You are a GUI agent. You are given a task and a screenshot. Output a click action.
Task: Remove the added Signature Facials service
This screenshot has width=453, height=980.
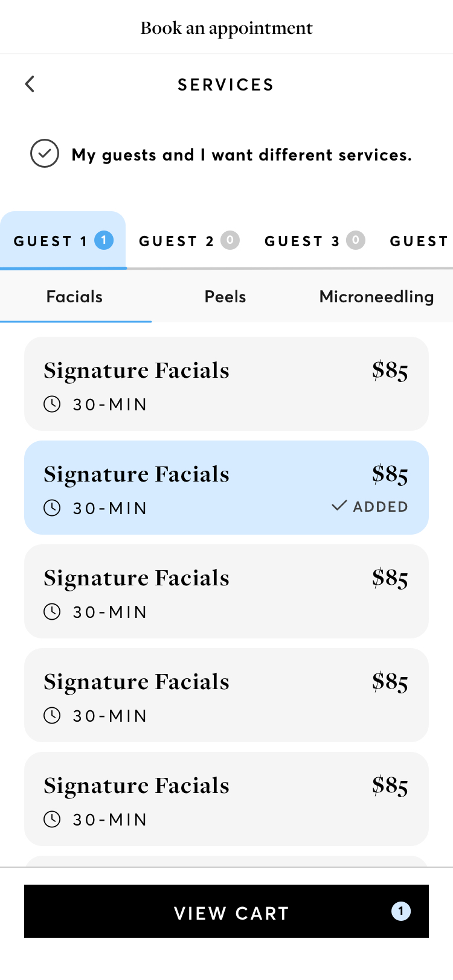pyautogui.click(x=226, y=488)
